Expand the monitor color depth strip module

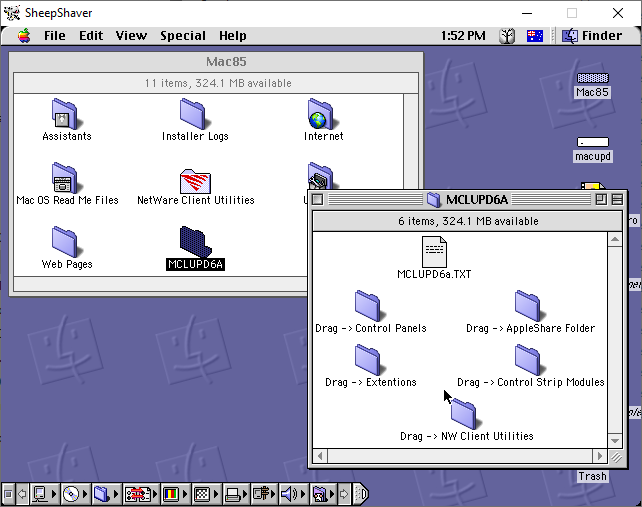point(173,494)
